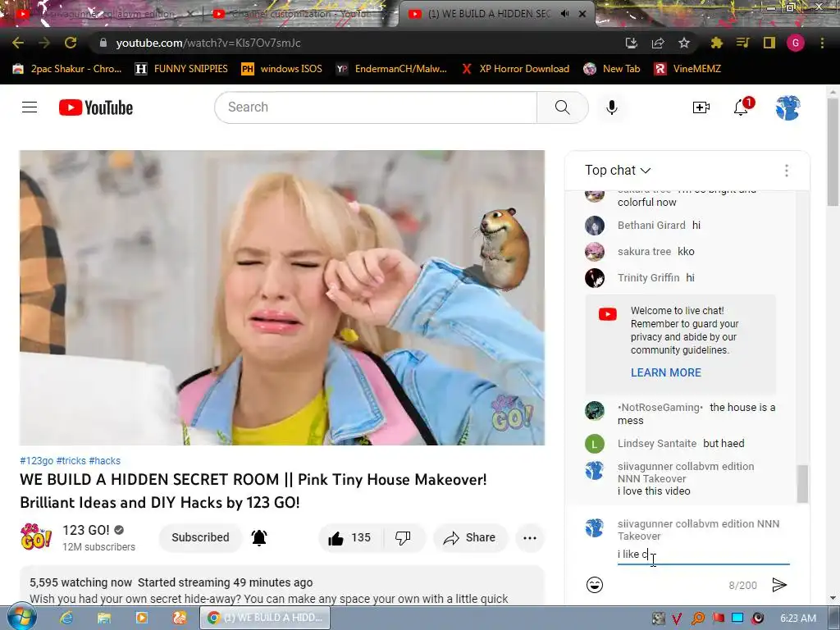Open 2pac Shakur bookmark
This screenshot has width=840, height=630.
coord(67,69)
